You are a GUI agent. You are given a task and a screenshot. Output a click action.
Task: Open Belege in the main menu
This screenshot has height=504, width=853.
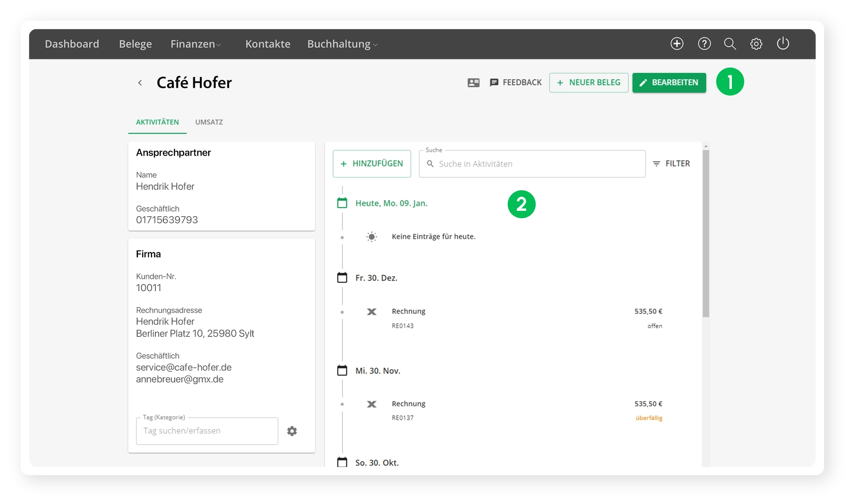point(135,44)
